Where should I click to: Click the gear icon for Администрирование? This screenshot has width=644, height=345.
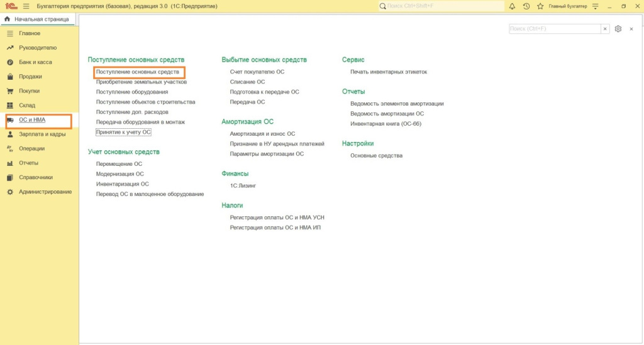(10, 192)
